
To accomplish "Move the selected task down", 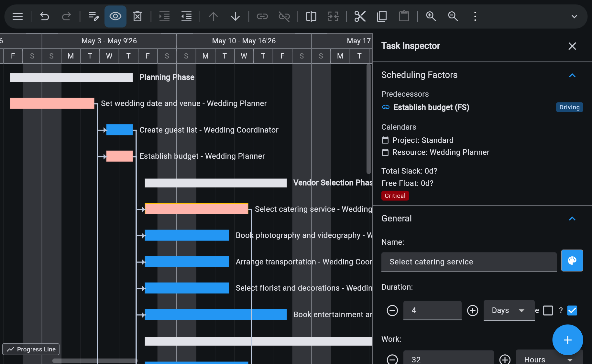I will click(235, 16).
